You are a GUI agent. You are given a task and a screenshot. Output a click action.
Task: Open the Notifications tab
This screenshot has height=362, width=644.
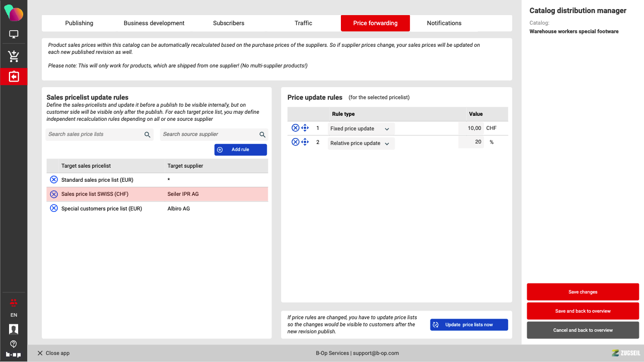444,23
